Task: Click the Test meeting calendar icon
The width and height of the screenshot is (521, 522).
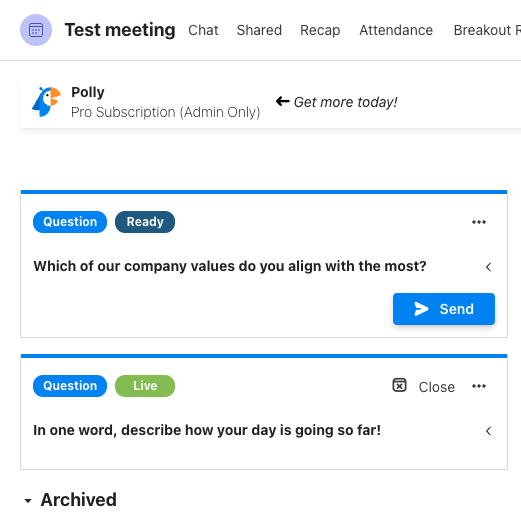Action: point(36,30)
